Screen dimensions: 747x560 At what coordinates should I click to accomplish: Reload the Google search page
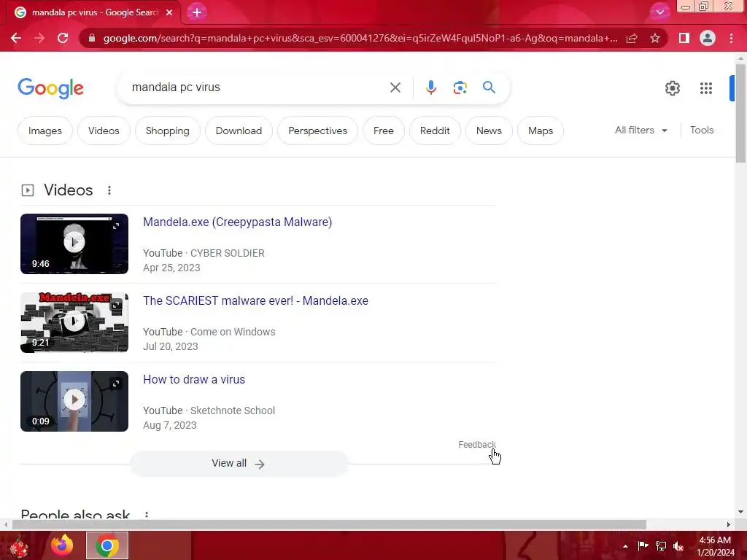click(x=63, y=38)
